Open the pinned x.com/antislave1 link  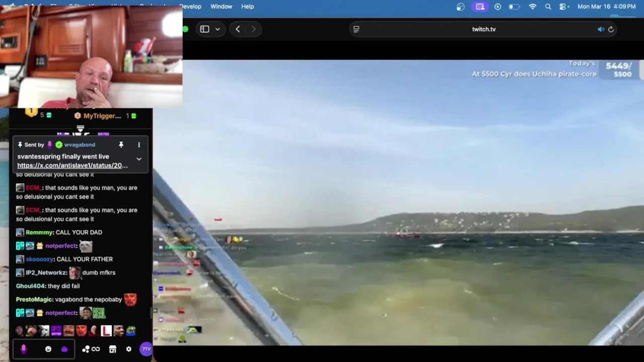[x=72, y=165]
